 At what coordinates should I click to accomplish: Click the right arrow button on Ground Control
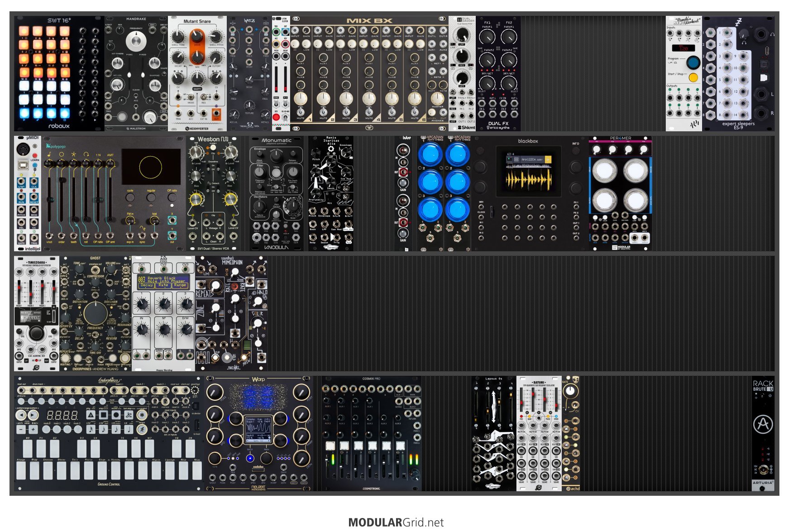pos(33,415)
